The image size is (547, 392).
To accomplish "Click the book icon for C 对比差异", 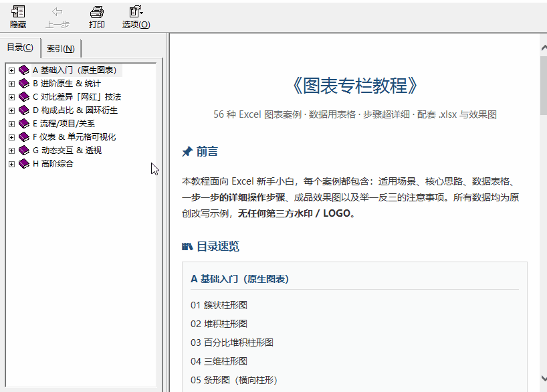I will (x=23, y=97).
